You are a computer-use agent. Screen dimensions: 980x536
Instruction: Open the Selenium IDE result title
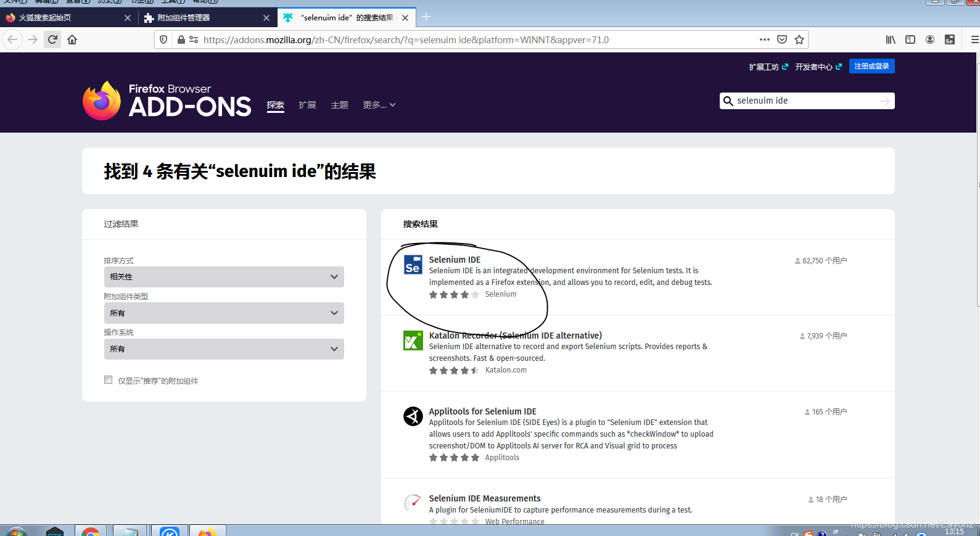pos(455,260)
